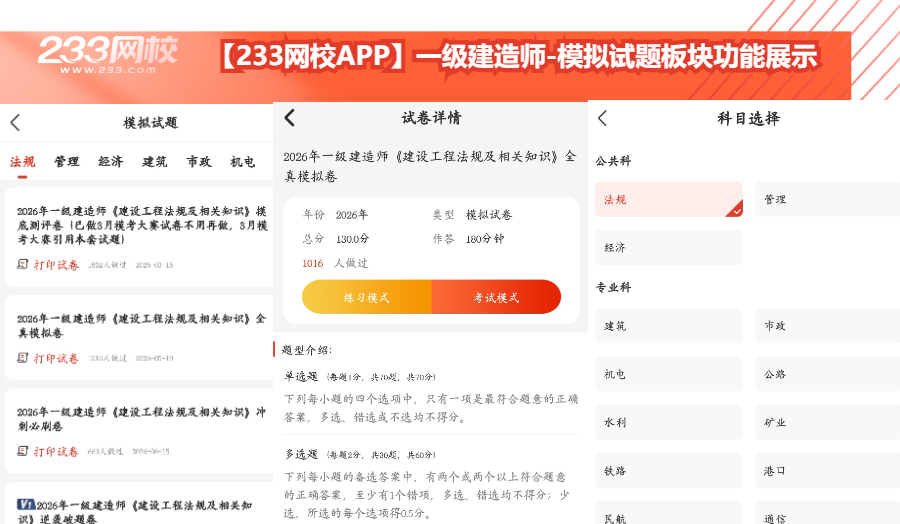Click the 1016 人做过 count
Image resolution: width=900 pixels, height=524 pixels.
[335, 263]
